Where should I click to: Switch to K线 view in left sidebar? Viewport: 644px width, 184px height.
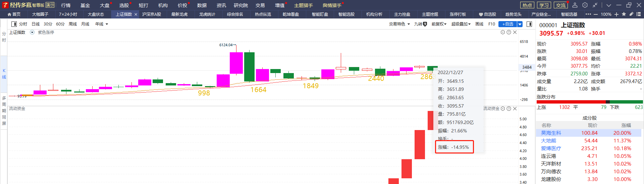(x=4, y=74)
